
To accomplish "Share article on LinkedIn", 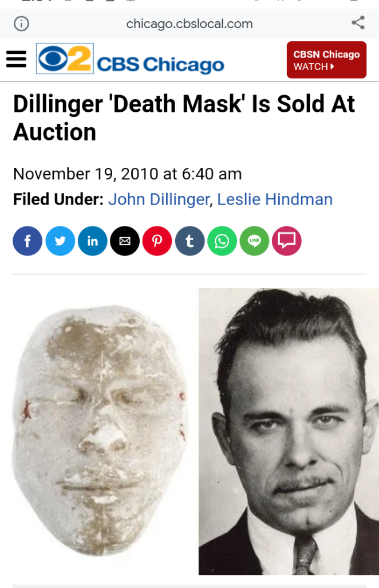I will tap(92, 241).
